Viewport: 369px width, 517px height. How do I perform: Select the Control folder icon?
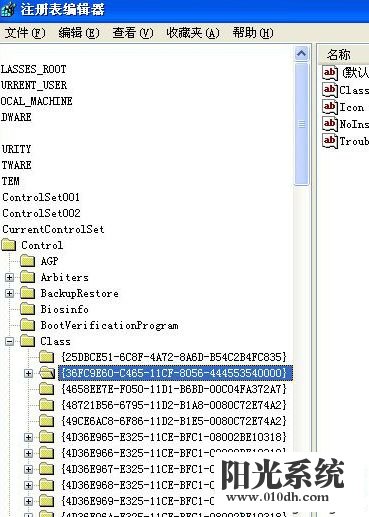tap(9, 245)
